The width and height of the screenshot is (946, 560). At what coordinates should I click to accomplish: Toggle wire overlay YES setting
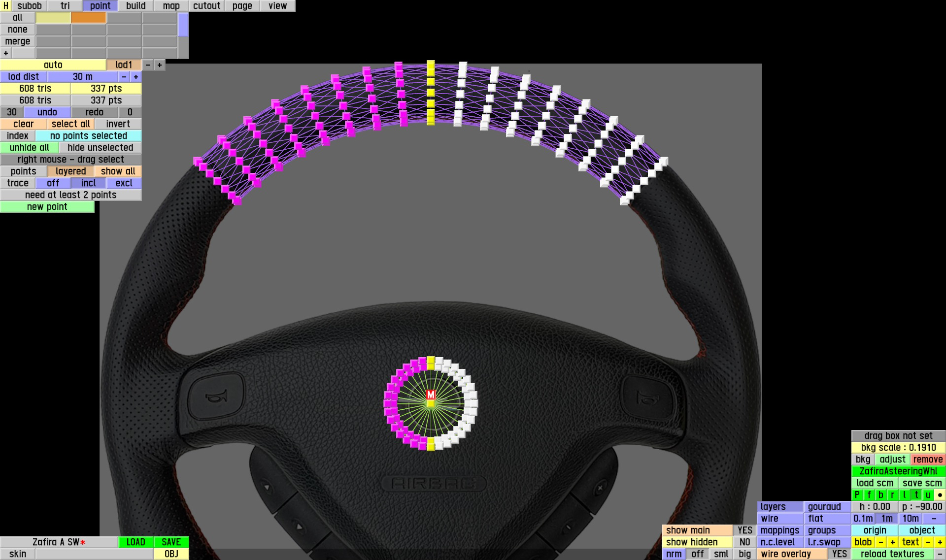pos(839,554)
